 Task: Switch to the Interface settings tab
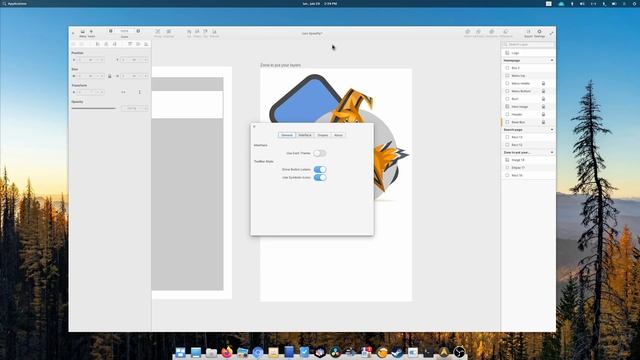[305, 135]
